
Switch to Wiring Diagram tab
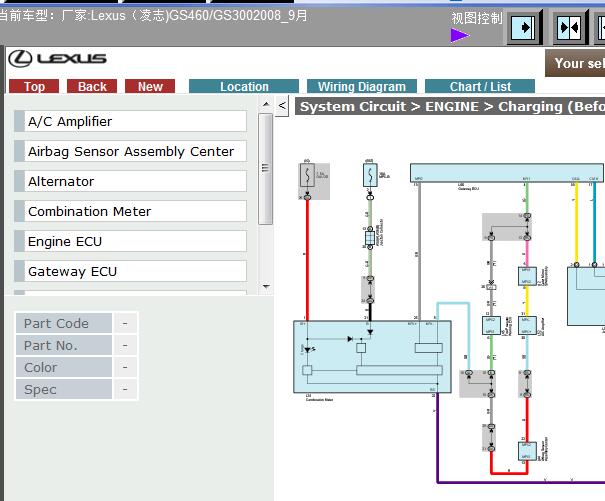click(362, 86)
